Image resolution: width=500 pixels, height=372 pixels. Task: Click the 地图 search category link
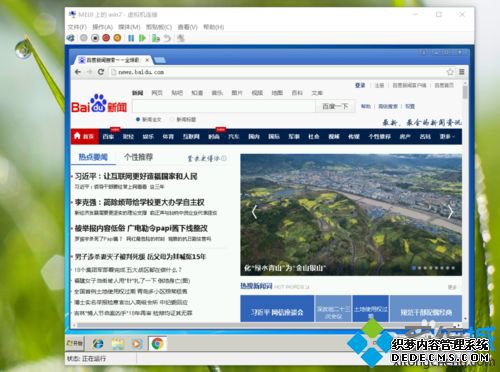(x=277, y=93)
